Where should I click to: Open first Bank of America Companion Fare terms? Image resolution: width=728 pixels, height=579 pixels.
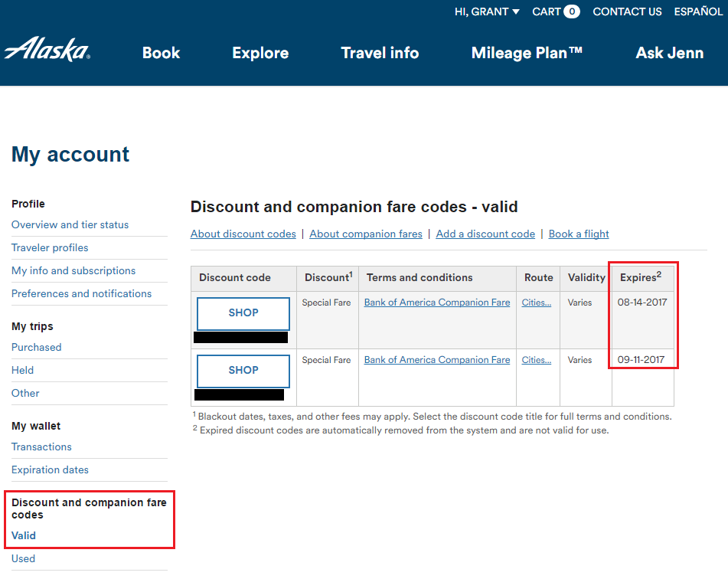pos(436,303)
